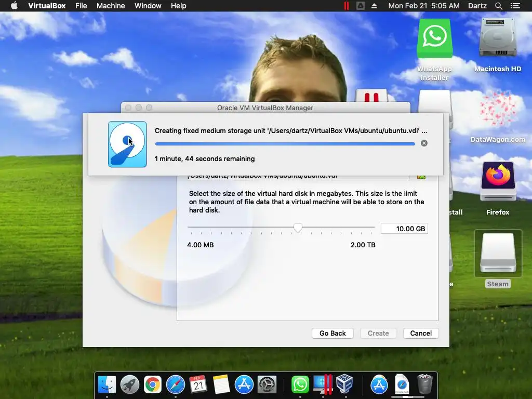Open the File menu

pos(81,6)
